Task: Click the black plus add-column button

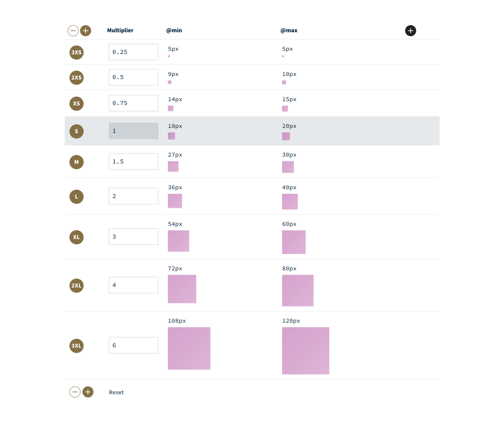Action: (410, 31)
